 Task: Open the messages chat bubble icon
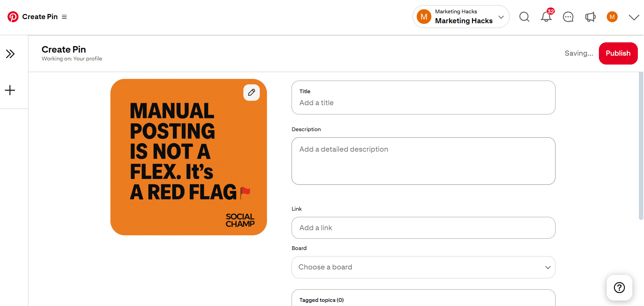pos(568,17)
